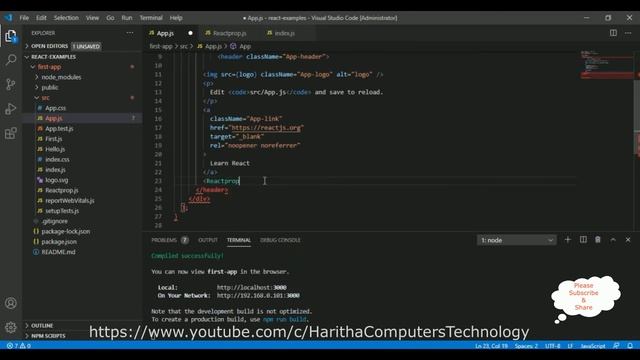
Task: Open the Terminal menu
Action: pyautogui.click(x=151, y=18)
